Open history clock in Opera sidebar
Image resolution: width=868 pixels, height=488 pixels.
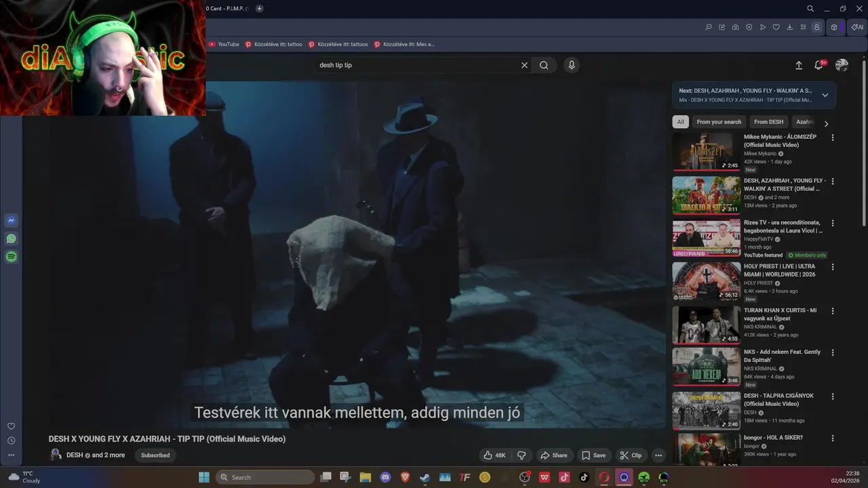pos(11,441)
